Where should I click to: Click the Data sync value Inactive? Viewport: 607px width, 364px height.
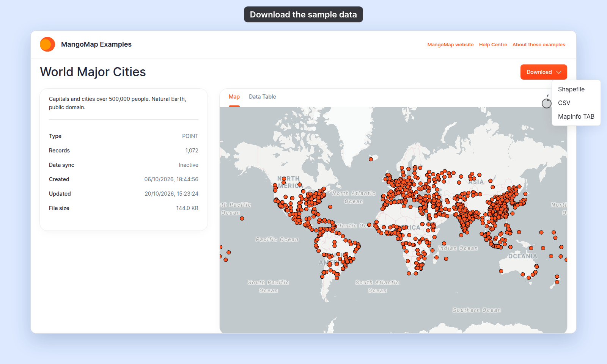point(189,165)
